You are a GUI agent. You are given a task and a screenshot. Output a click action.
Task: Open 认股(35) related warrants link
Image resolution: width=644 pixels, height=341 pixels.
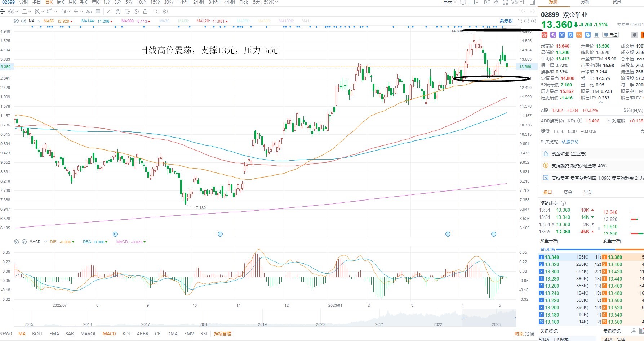(570, 142)
